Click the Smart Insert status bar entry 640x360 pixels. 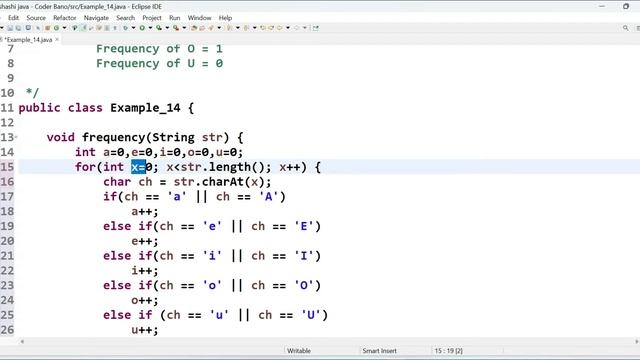(380, 351)
